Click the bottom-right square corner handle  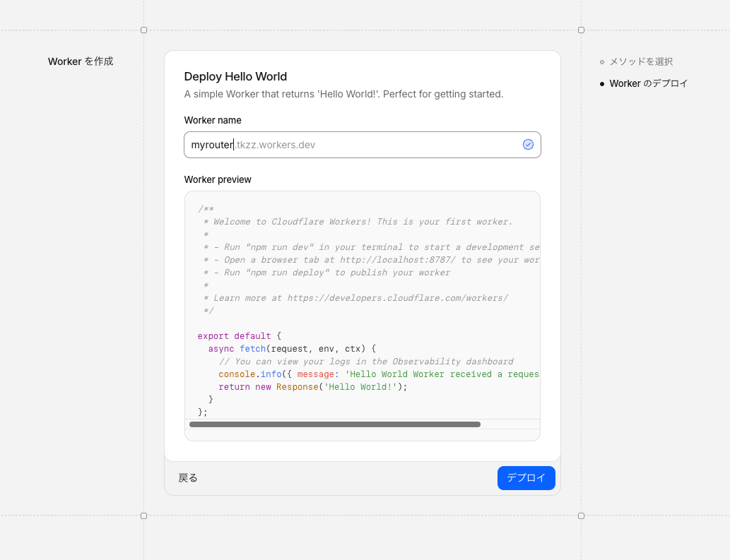pyautogui.click(x=581, y=516)
